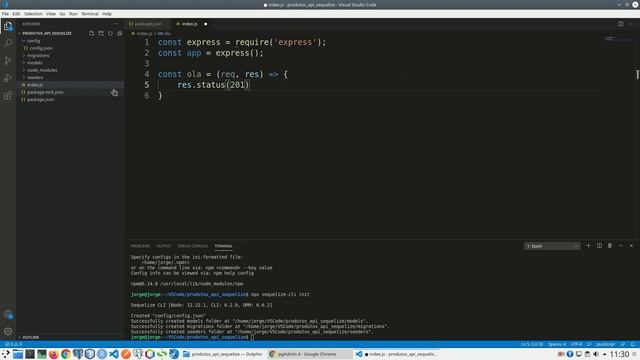
Task: Open the Edit menu
Action: click(x=16, y=14)
